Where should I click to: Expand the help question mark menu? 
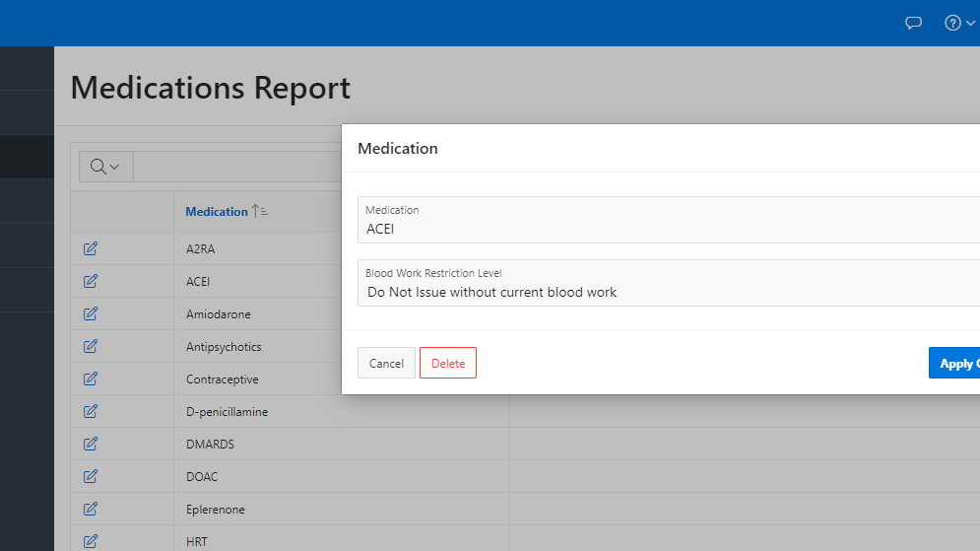click(959, 23)
